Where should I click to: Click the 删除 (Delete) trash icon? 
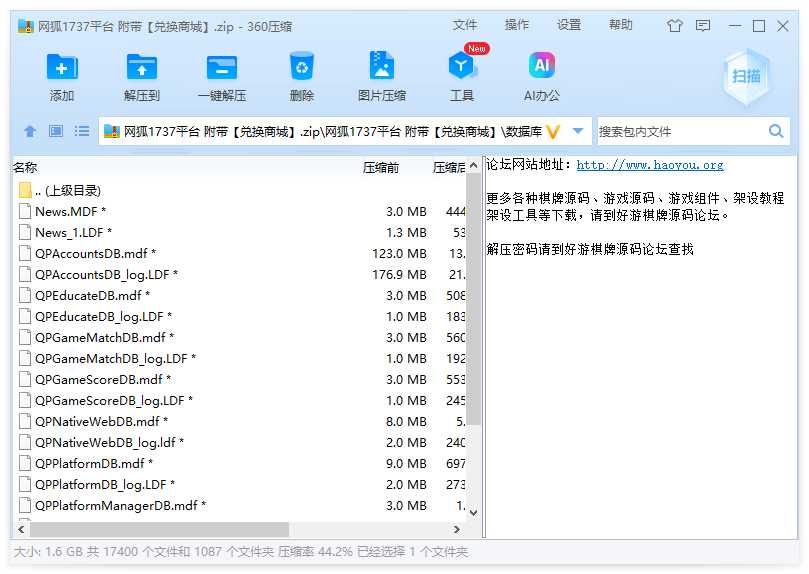tap(302, 66)
